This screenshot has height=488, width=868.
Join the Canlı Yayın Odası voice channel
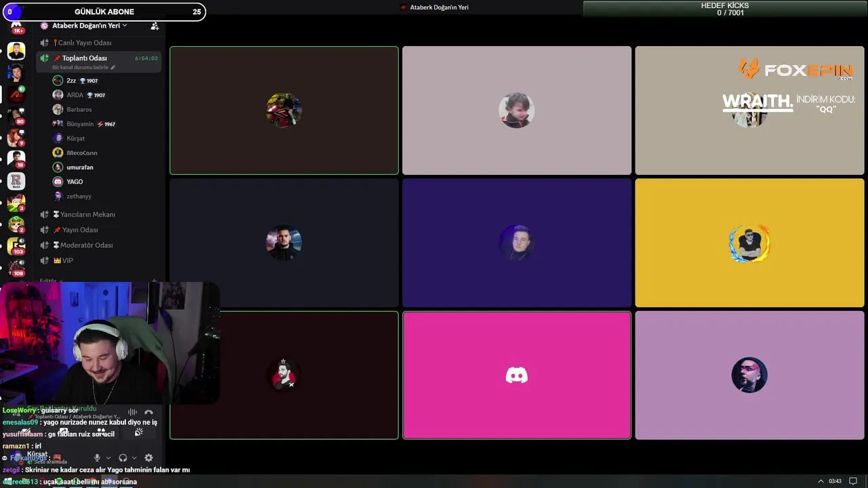click(99, 43)
